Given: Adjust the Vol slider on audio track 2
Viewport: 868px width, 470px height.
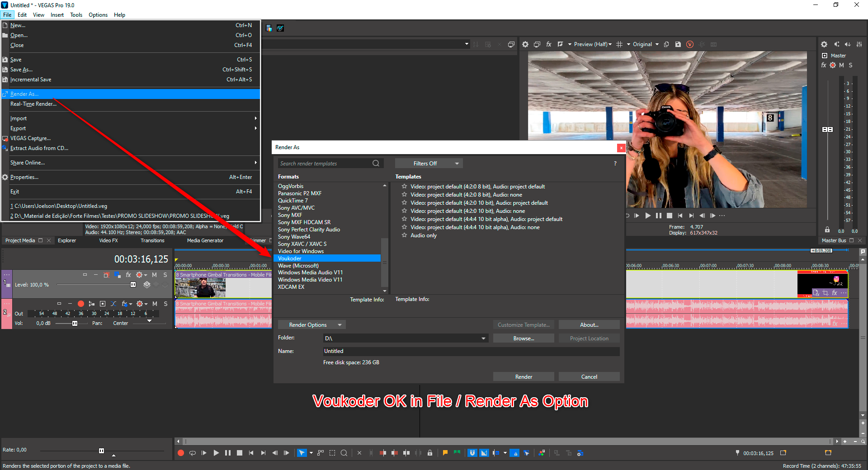Looking at the screenshot, I should tap(75, 323).
